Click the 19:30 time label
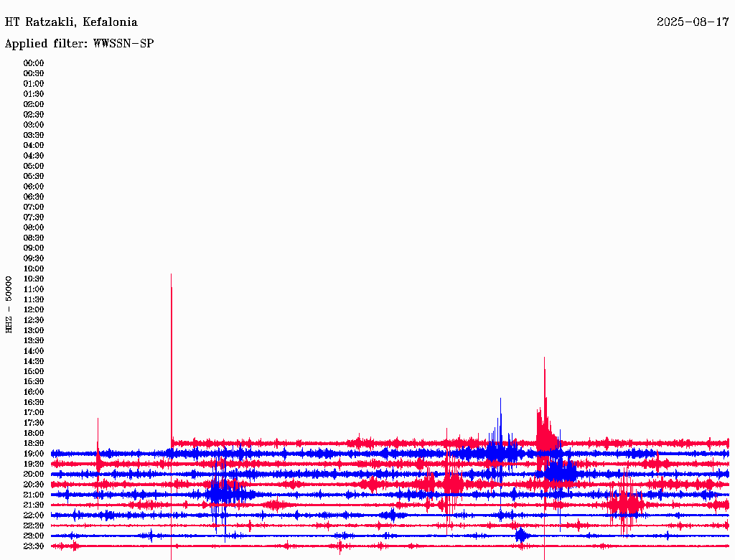Screen dimensions: 735x560 click(34, 465)
